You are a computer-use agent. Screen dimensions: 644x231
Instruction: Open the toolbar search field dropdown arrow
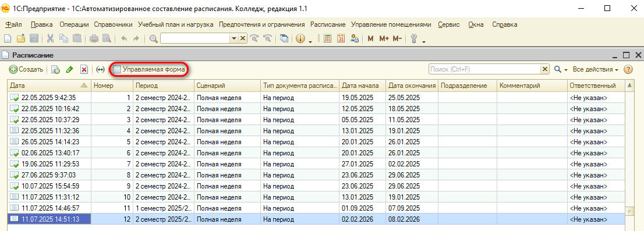[x=233, y=38]
